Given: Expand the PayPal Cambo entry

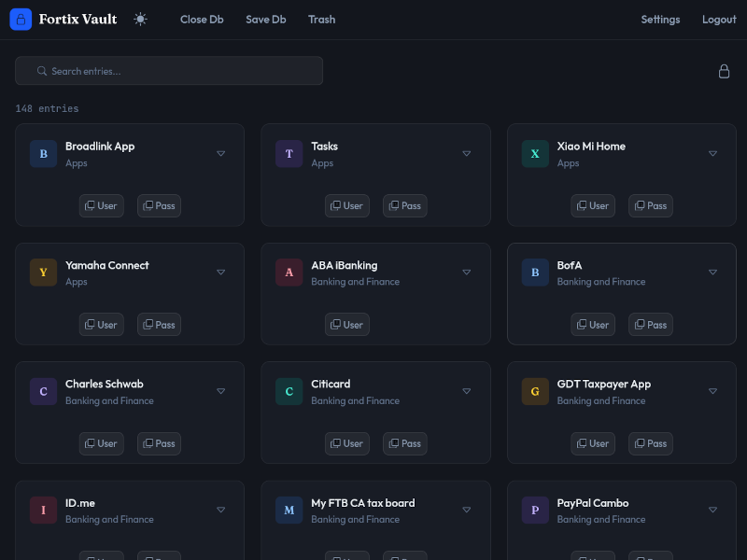Looking at the screenshot, I should (712, 510).
